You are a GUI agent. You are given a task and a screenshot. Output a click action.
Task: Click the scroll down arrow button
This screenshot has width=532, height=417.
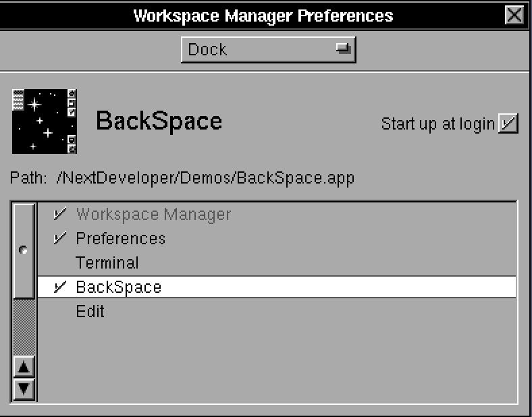[x=24, y=389]
